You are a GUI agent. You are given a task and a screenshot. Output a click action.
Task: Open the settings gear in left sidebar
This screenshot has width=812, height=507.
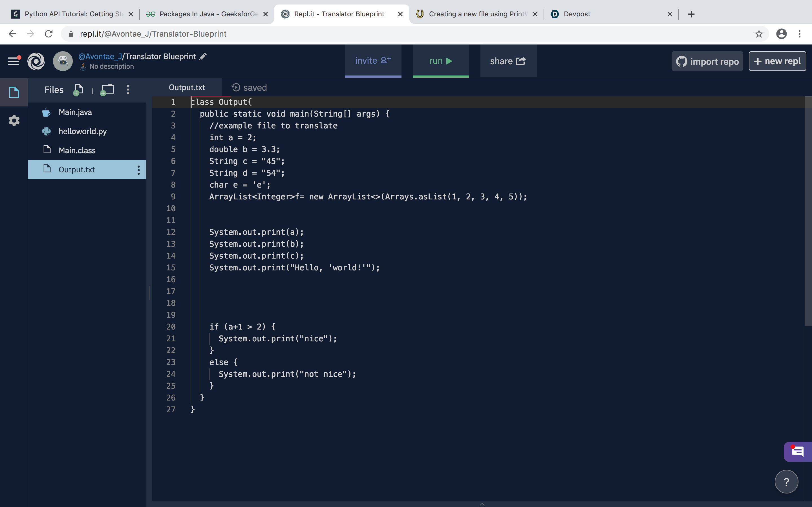point(14,120)
